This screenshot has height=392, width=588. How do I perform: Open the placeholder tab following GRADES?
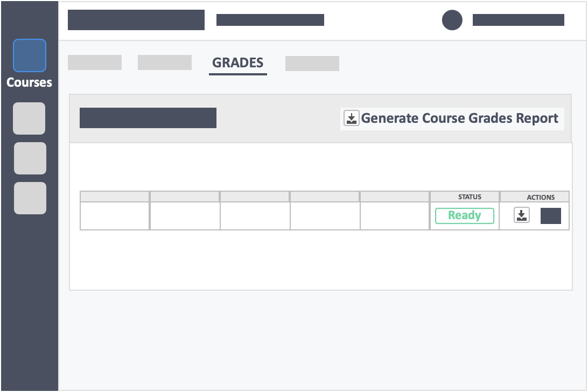312,64
